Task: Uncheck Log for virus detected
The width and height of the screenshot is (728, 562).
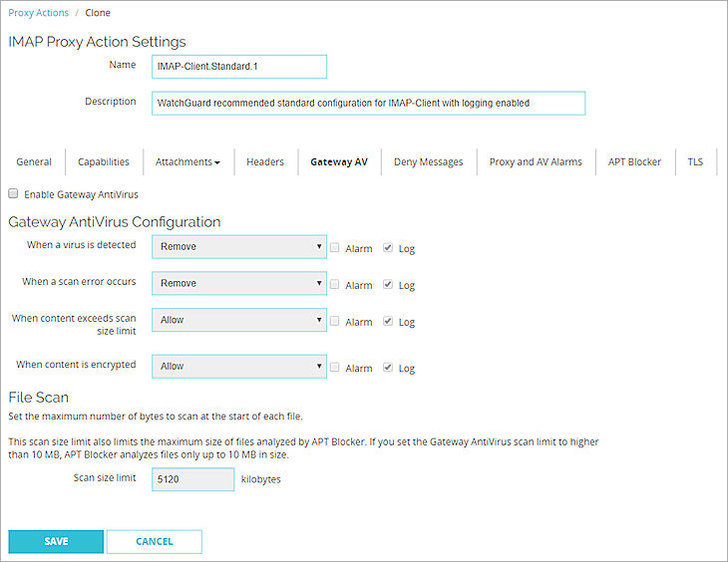Action: [389, 247]
